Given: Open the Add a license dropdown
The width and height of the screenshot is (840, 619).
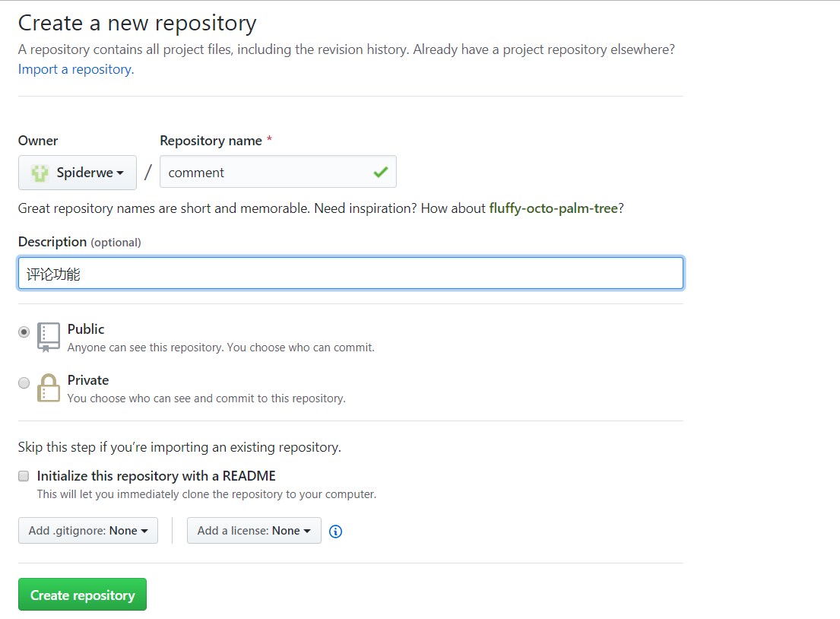Looking at the screenshot, I should click(254, 531).
